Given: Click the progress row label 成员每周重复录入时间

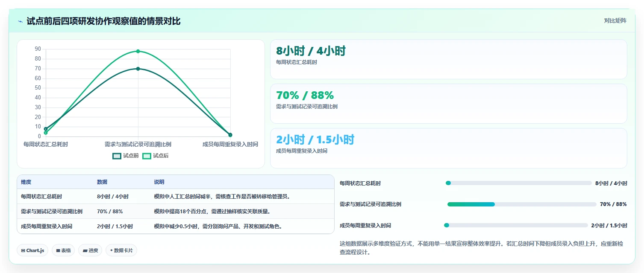Looking at the screenshot, I should pyautogui.click(x=365, y=226).
